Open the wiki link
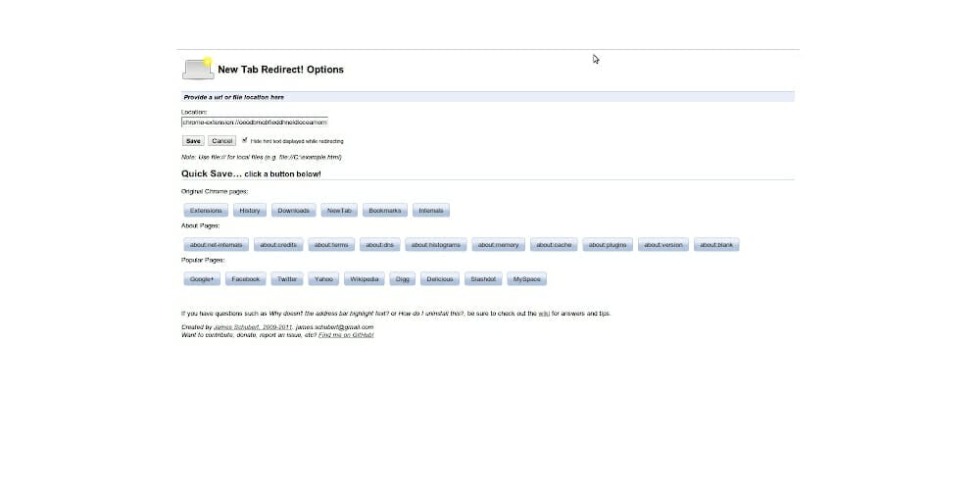This screenshot has width=980, height=490. pos(544,314)
